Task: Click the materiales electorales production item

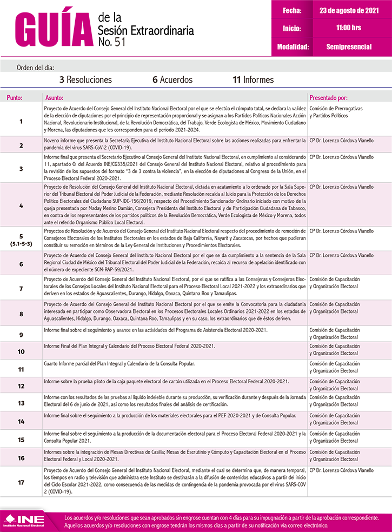Action: click(x=170, y=416)
